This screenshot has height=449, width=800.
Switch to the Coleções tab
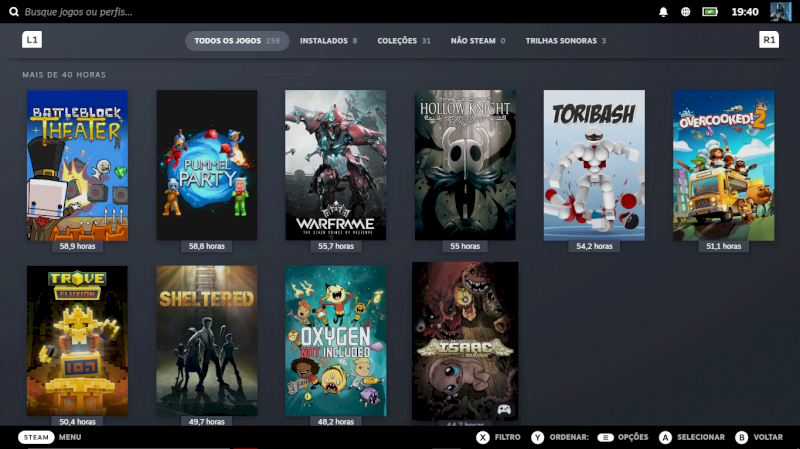pos(404,41)
